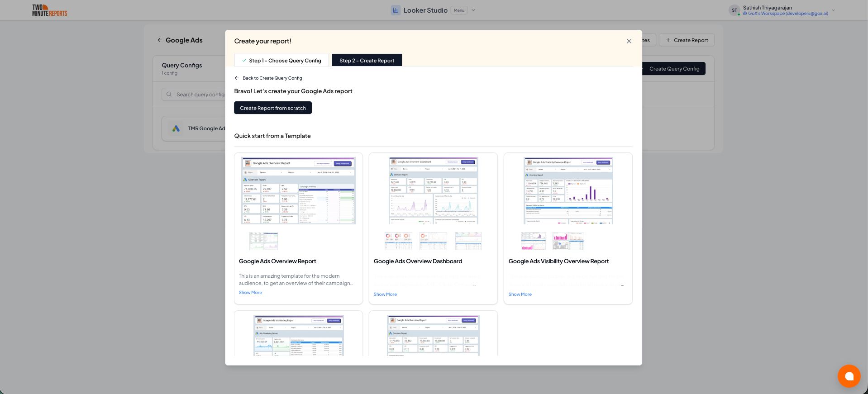Select Step 2 - Create Report tab
Viewport: 868px width, 394px height.
click(x=367, y=60)
